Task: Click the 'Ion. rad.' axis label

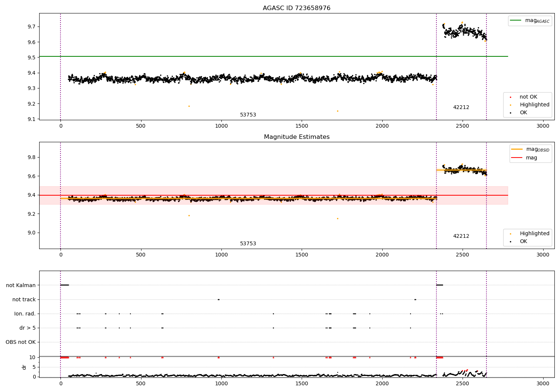Action: coord(25,314)
